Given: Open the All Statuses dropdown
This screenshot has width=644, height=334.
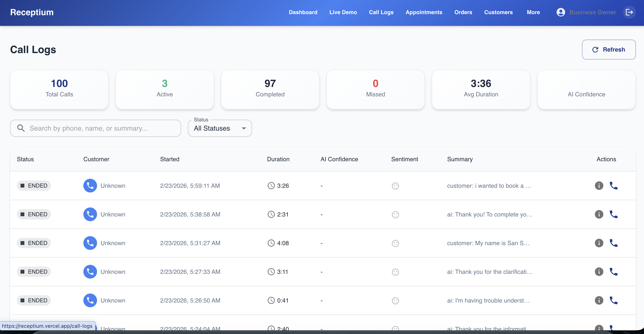Looking at the screenshot, I should click(x=220, y=128).
